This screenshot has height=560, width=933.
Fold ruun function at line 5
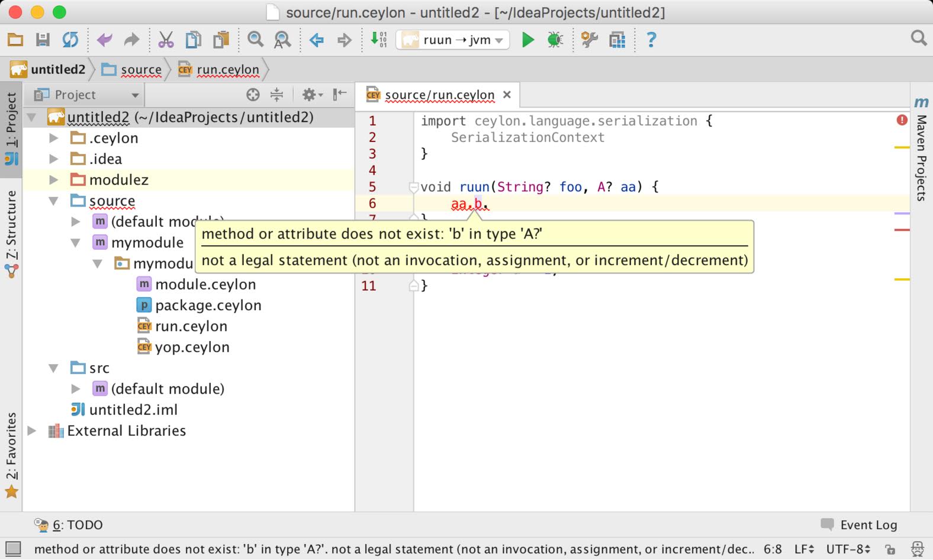[x=414, y=187]
